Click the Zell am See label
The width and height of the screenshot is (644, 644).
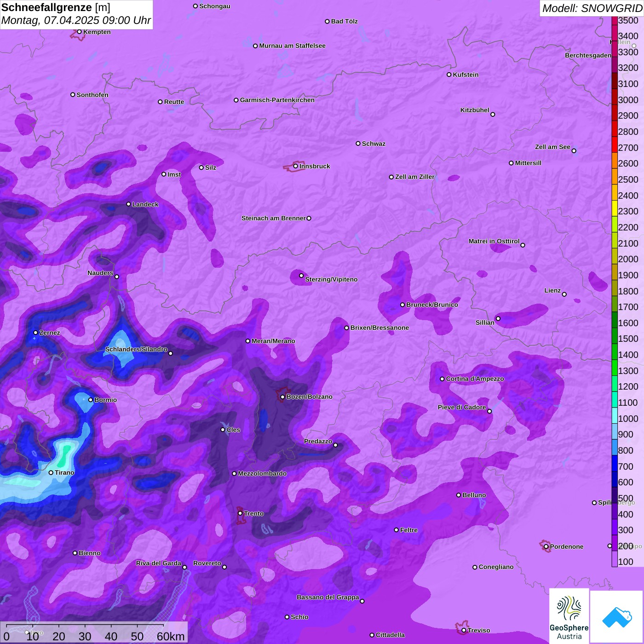click(552, 147)
